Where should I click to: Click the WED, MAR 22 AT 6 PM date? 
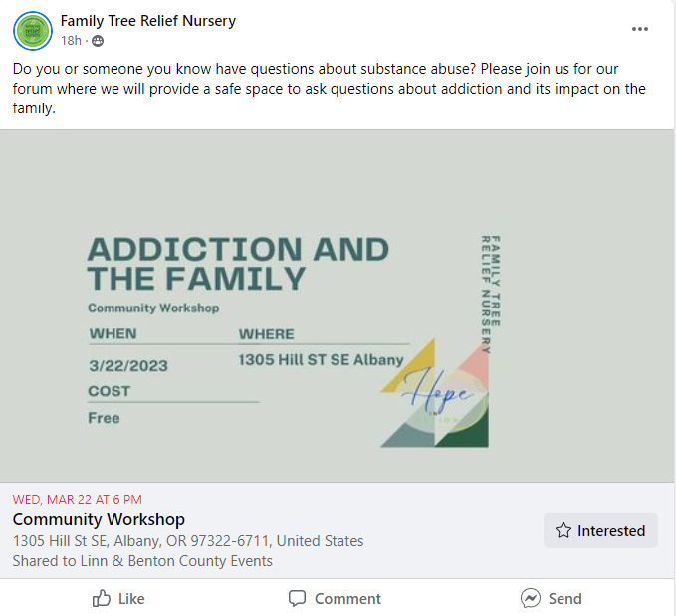[x=78, y=499]
